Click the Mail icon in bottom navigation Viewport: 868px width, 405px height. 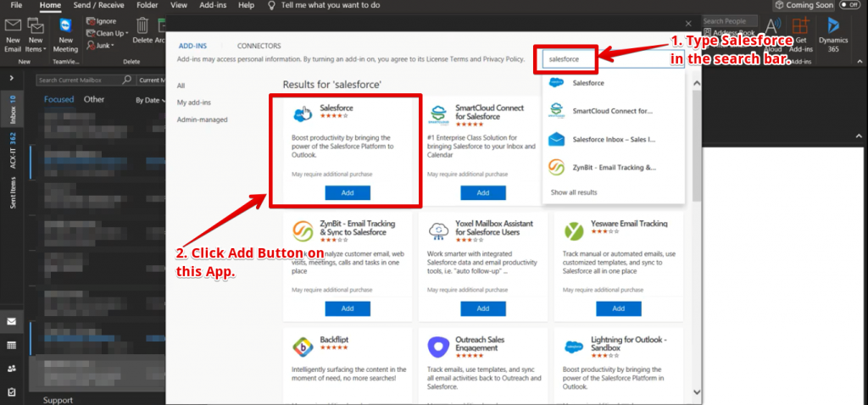click(x=12, y=321)
